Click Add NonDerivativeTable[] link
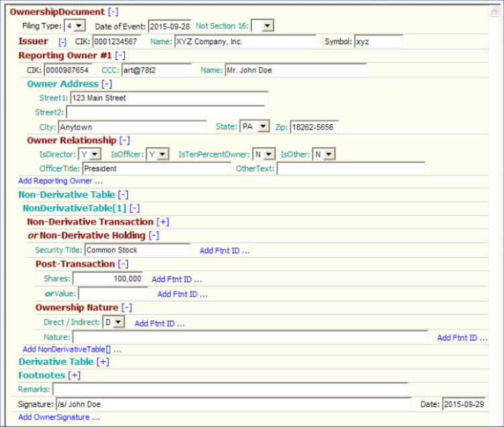The width and height of the screenshot is (504, 427). (x=72, y=349)
